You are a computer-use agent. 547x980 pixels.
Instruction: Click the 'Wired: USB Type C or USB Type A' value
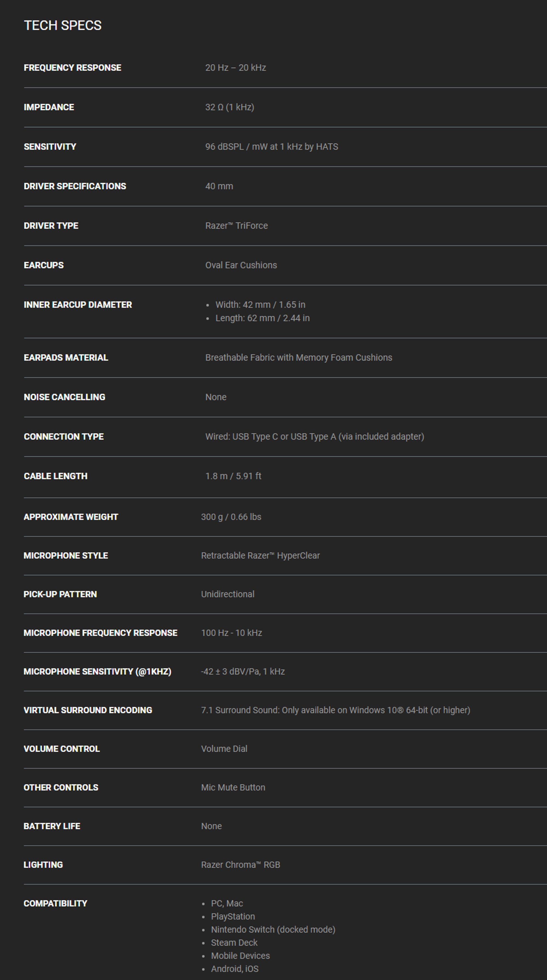pyautogui.click(x=315, y=437)
